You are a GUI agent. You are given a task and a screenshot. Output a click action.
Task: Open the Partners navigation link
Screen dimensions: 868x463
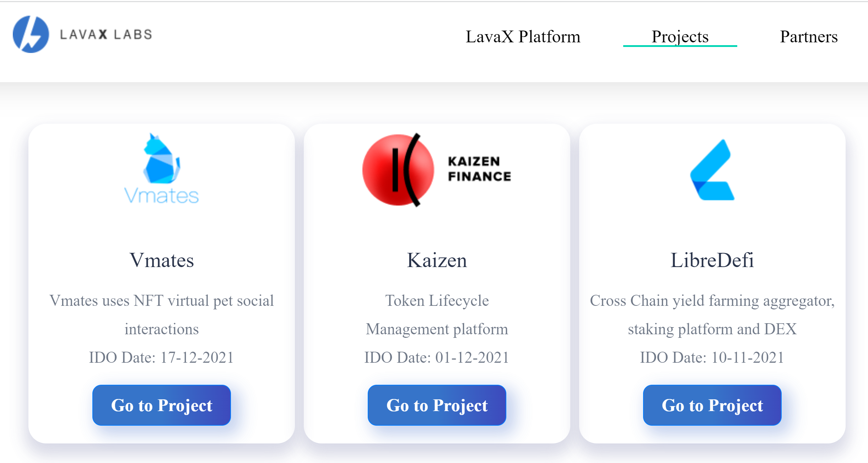pos(809,37)
